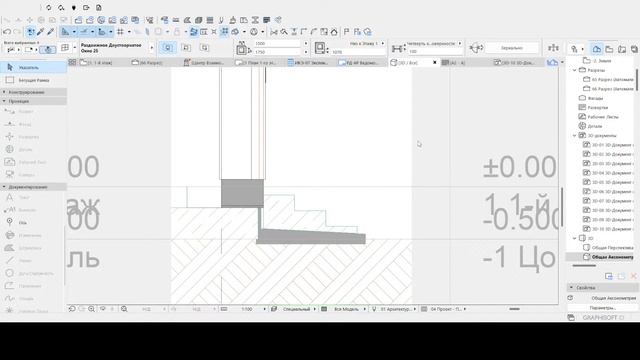
Task: Click the 'Параметры...' button in properties
Action: pos(602,308)
